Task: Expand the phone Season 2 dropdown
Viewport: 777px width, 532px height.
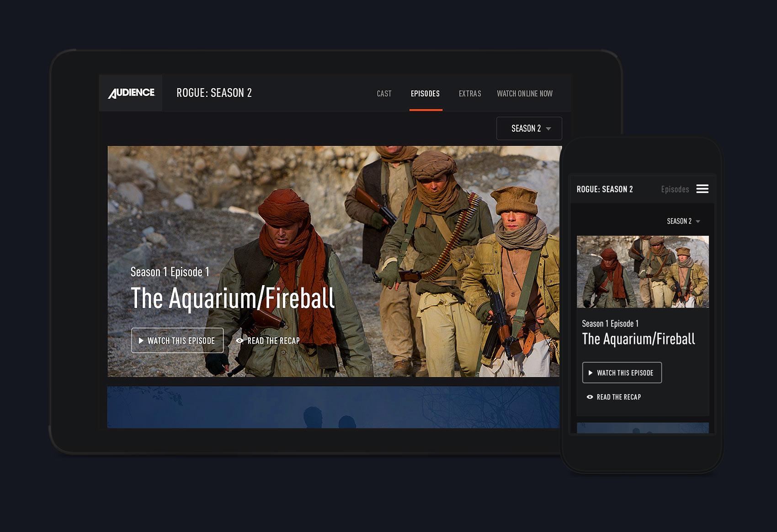Action: 683,221
